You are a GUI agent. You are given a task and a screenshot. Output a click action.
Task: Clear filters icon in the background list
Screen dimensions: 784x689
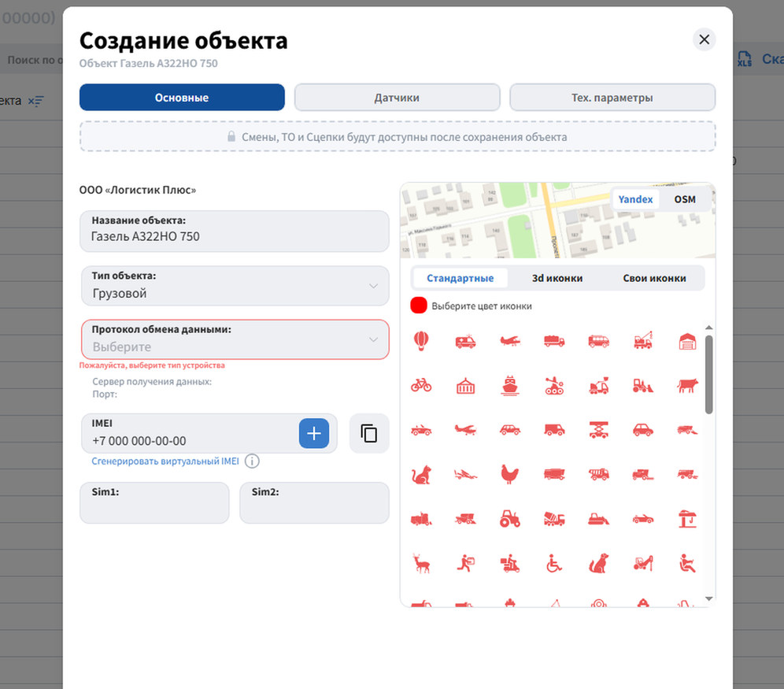pos(35,101)
